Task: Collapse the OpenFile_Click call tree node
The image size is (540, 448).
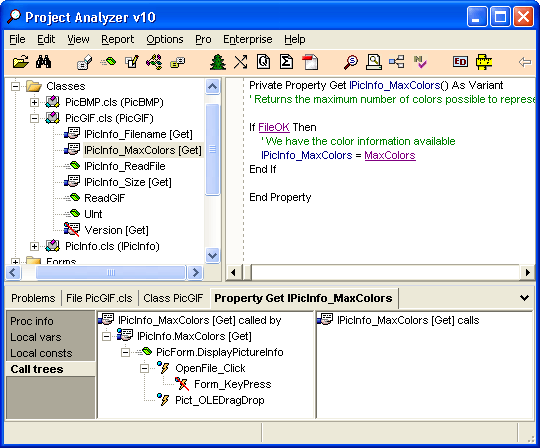Action: pyautogui.click(x=144, y=368)
